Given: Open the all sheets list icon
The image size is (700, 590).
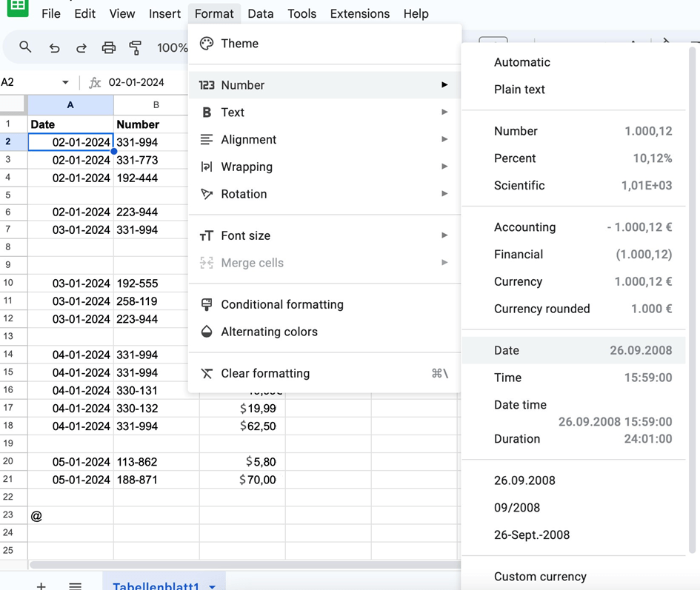Looking at the screenshot, I should click(75, 585).
